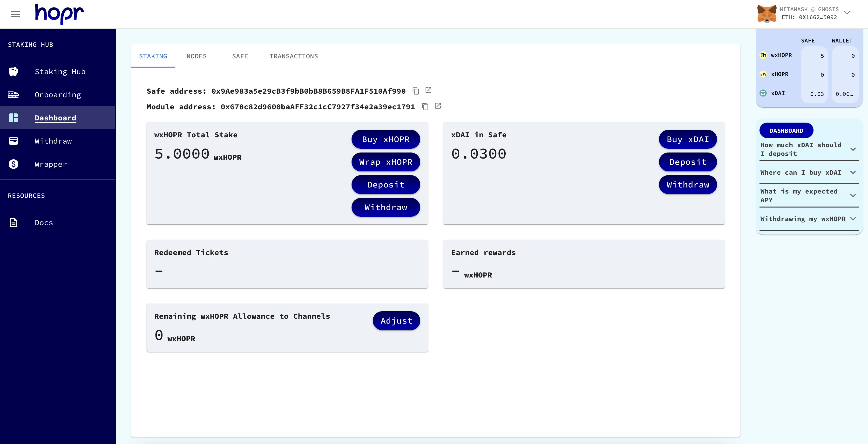Click the WALLET column header in balances

coord(842,41)
